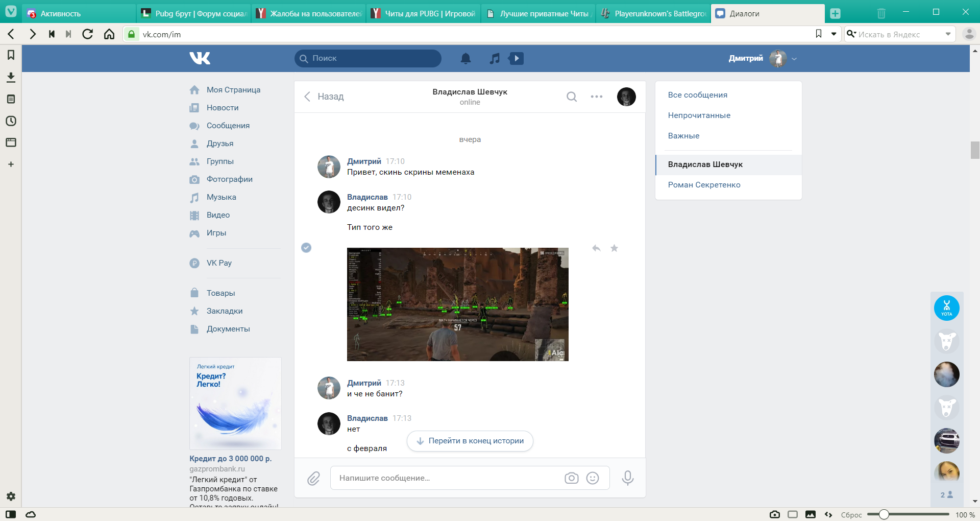Search within the conversation using magnifier icon
Screen dimensions: 980x521
pyautogui.click(x=572, y=97)
